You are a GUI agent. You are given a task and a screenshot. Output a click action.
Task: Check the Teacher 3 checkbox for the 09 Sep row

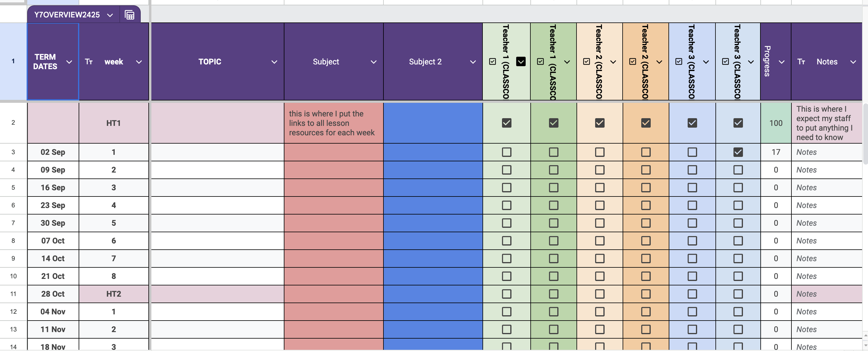click(x=692, y=170)
